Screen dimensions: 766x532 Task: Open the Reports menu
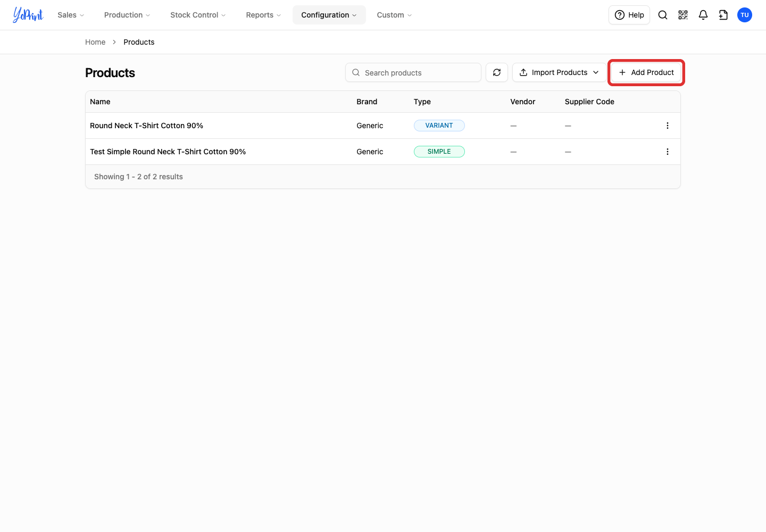[x=263, y=15]
